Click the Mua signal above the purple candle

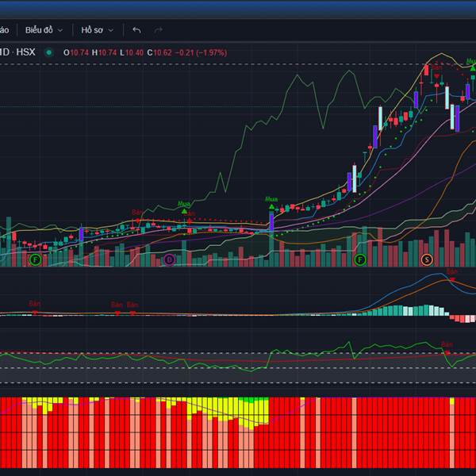pos(271,202)
